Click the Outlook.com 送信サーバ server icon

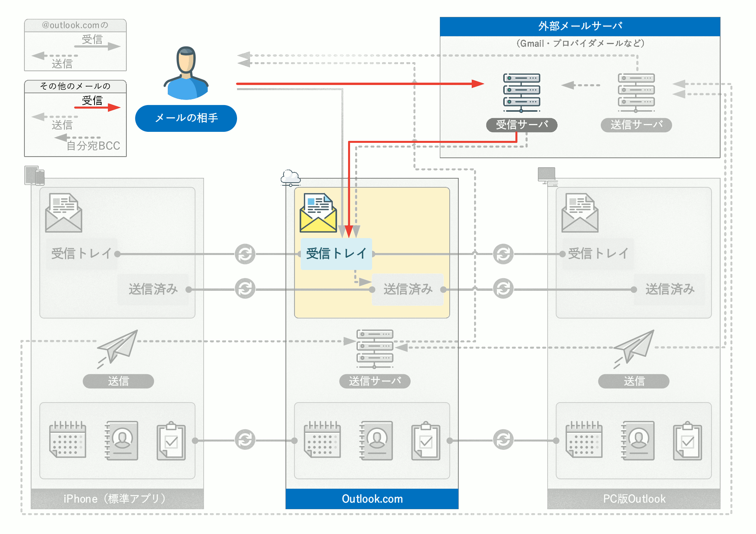click(375, 349)
